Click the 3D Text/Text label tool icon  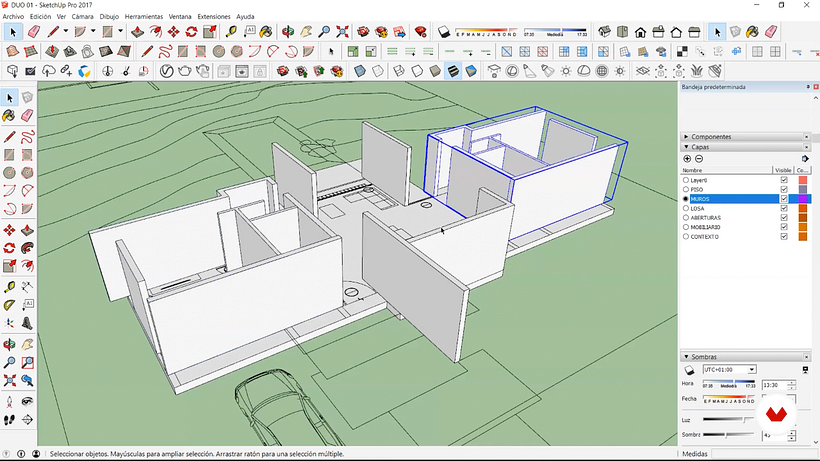point(249,32)
